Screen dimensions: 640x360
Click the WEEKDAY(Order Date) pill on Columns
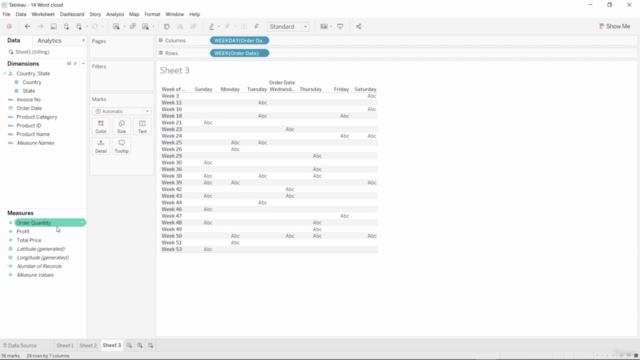240,40
